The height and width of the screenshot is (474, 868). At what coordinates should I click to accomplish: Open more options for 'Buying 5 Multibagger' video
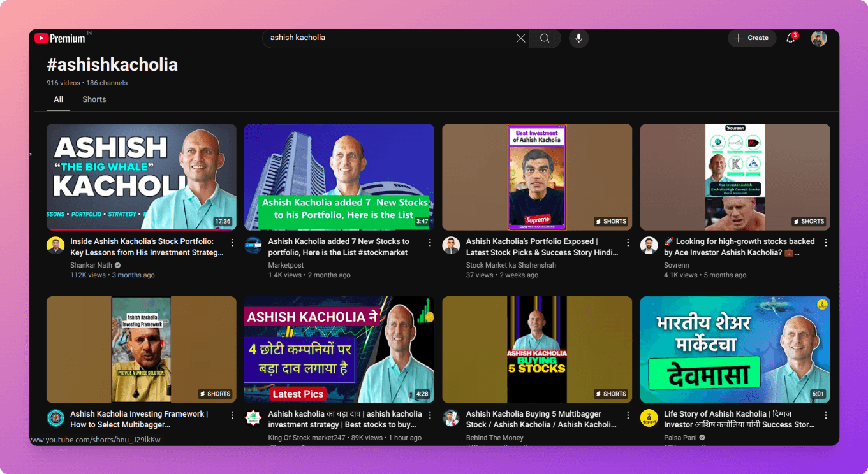click(628, 415)
